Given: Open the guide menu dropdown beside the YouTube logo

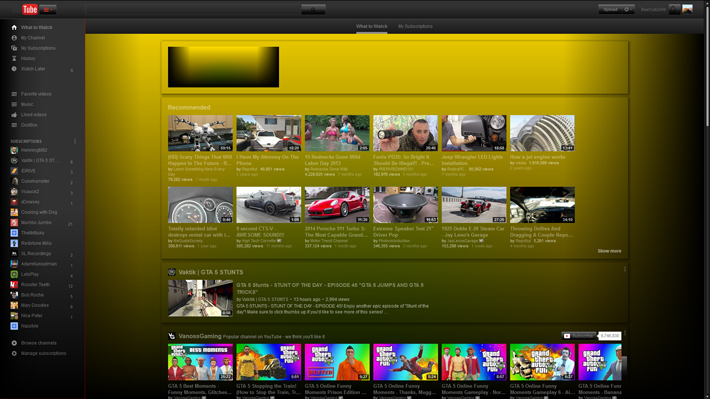Looking at the screenshot, I should 48,10.
